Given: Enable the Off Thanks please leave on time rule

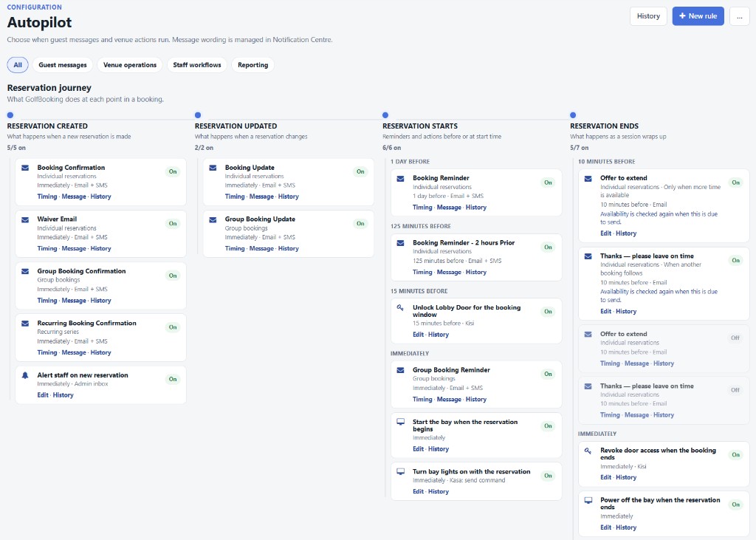Looking at the screenshot, I should click(735, 390).
